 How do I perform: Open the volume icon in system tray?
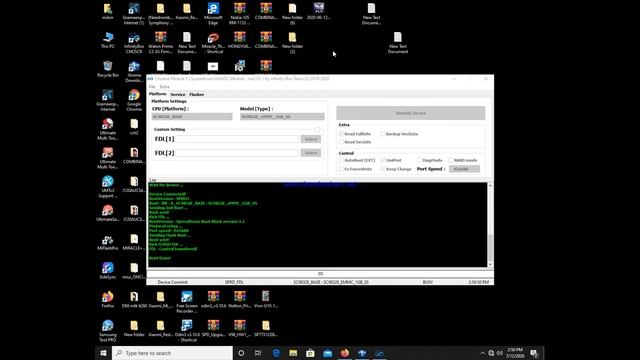(500, 353)
